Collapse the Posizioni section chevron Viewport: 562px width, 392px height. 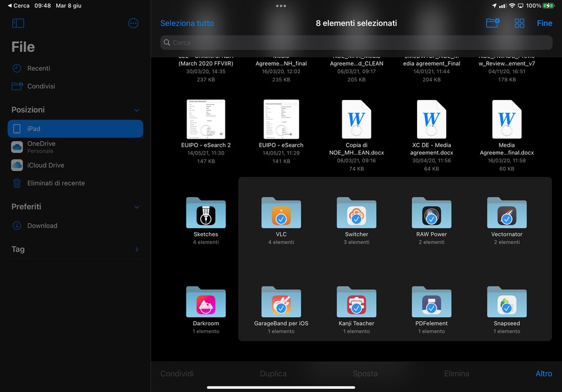coord(136,110)
